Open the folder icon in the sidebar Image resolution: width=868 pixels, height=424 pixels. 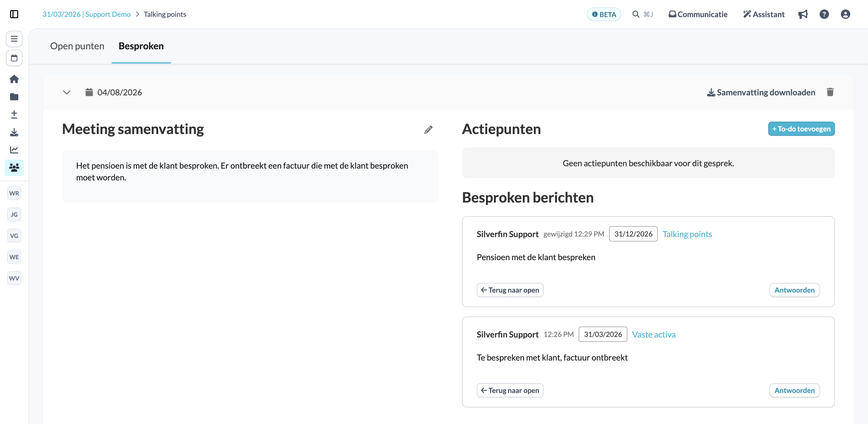pyautogui.click(x=14, y=97)
